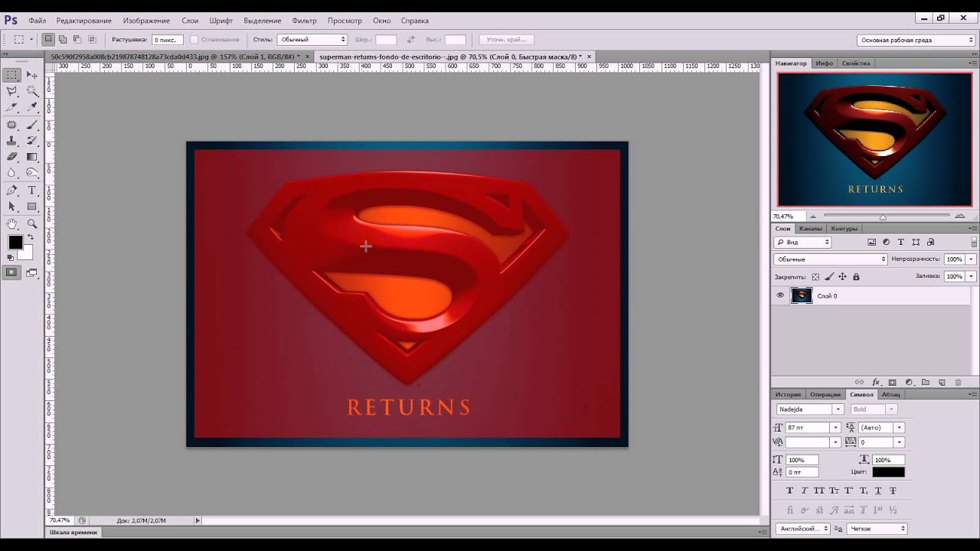Viewport: 980px width, 551px height.
Task: Open the Фильтр menu
Action: pyautogui.click(x=304, y=21)
